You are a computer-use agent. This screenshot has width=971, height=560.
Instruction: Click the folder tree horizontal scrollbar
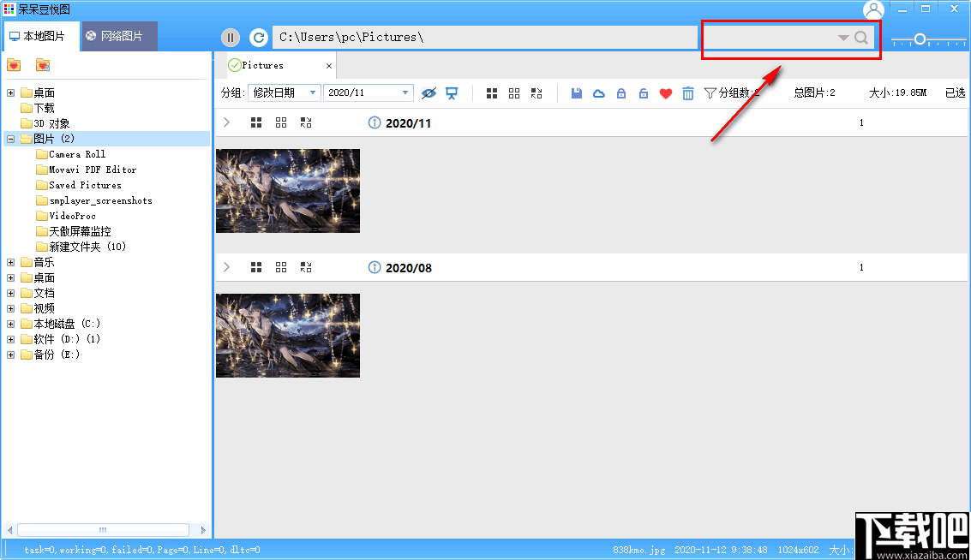[103, 530]
